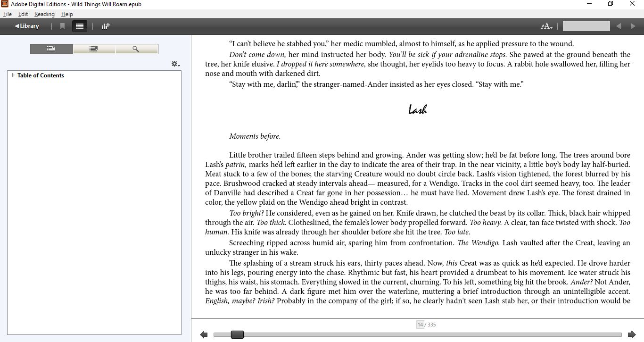Open the File menu
The width and height of the screenshot is (644, 342).
(x=7, y=14)
